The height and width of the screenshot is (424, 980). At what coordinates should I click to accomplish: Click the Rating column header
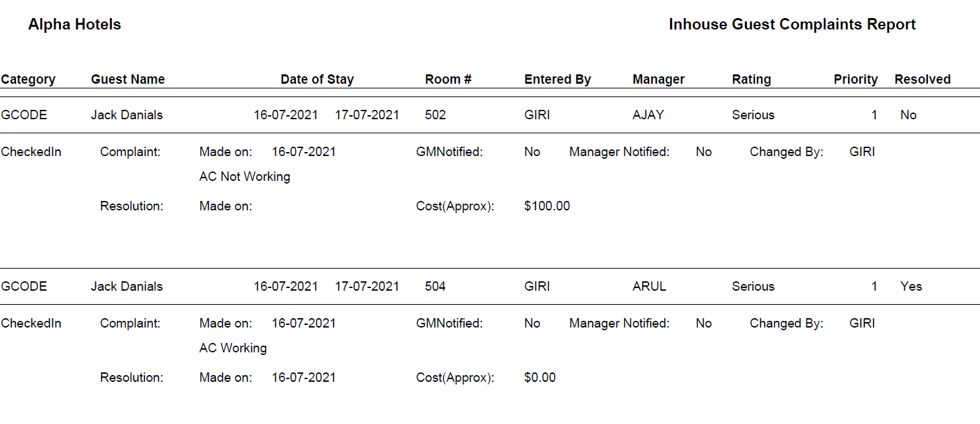pyautogui.click(x=751, y=79)
